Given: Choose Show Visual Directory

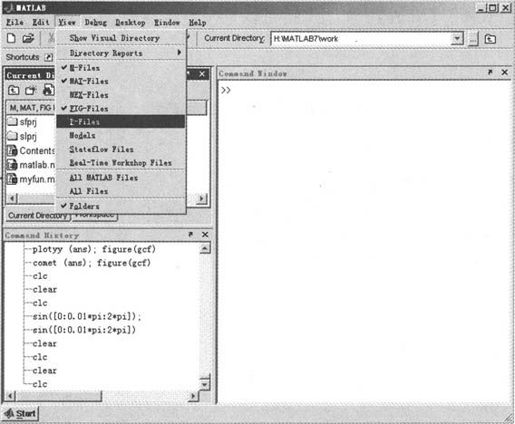Looking at the screenshot, I should click(x=121, y=38).
